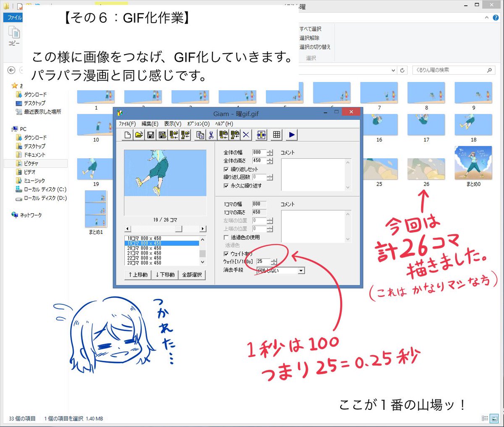The width and height of the screenshot is (504, 427).
Task: Open ピクチャ in Explorer sidebar
Action: tap(31, 163)
